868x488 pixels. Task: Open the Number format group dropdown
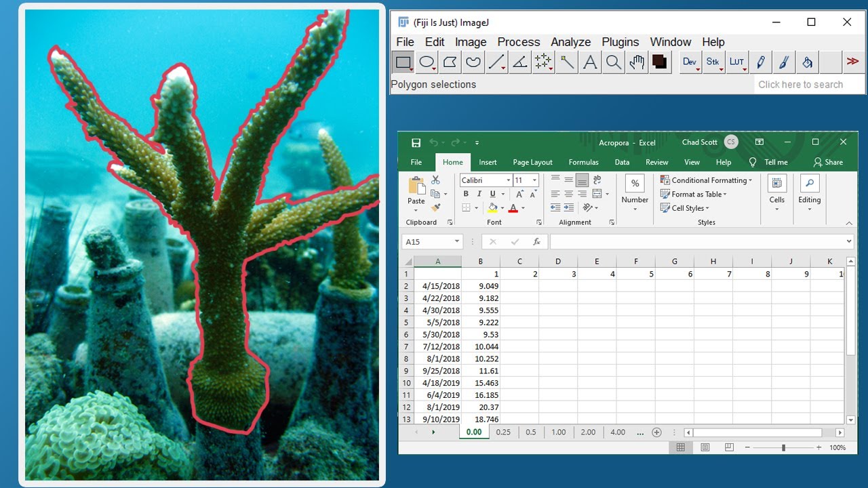point(635,193)
